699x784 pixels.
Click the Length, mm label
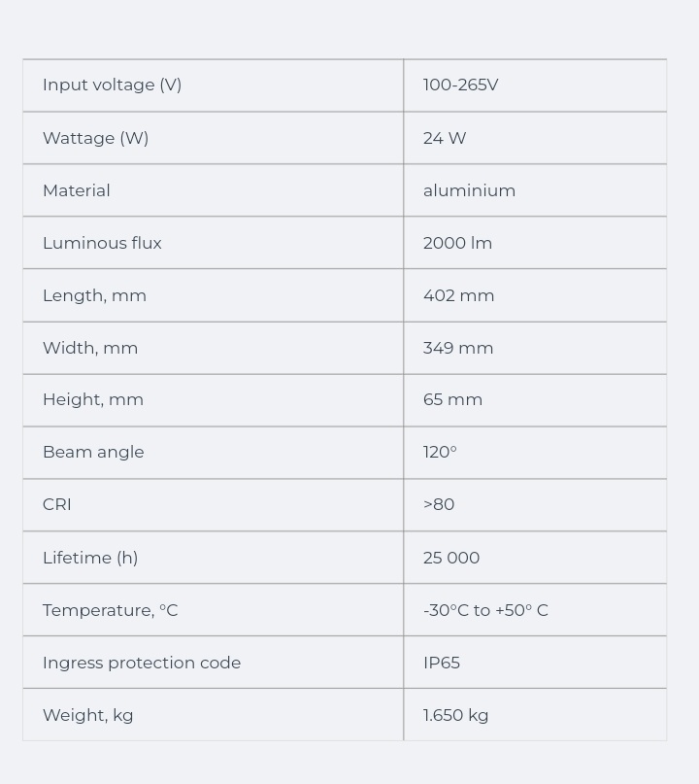coord(94,295)
